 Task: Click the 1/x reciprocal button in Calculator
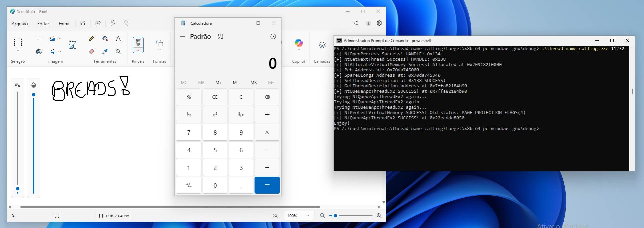click(x=189, y=115)
